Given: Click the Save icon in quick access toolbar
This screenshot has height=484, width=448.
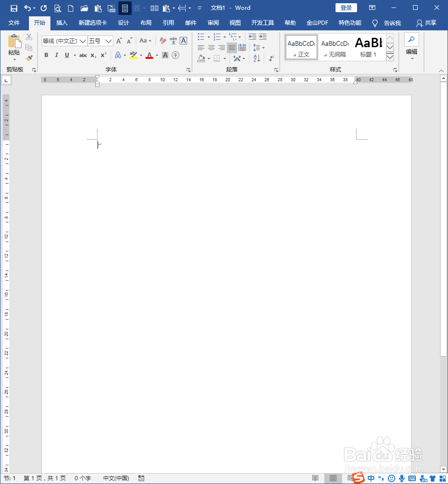Looking at the screenshot, I should click(x=14, y=8).
